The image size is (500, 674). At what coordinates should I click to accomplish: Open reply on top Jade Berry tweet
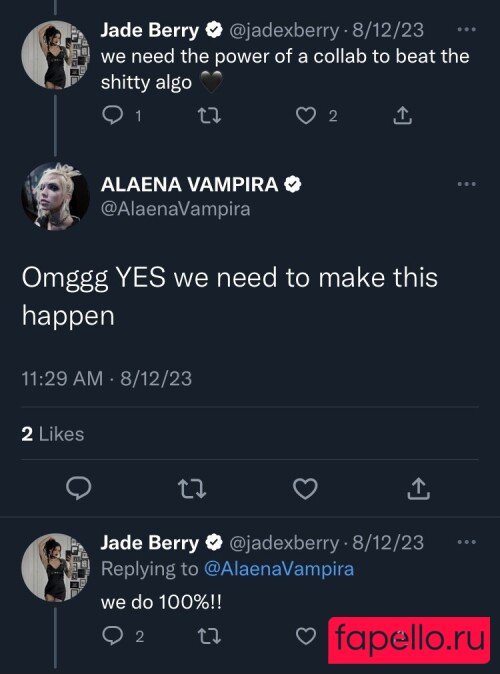113,115
